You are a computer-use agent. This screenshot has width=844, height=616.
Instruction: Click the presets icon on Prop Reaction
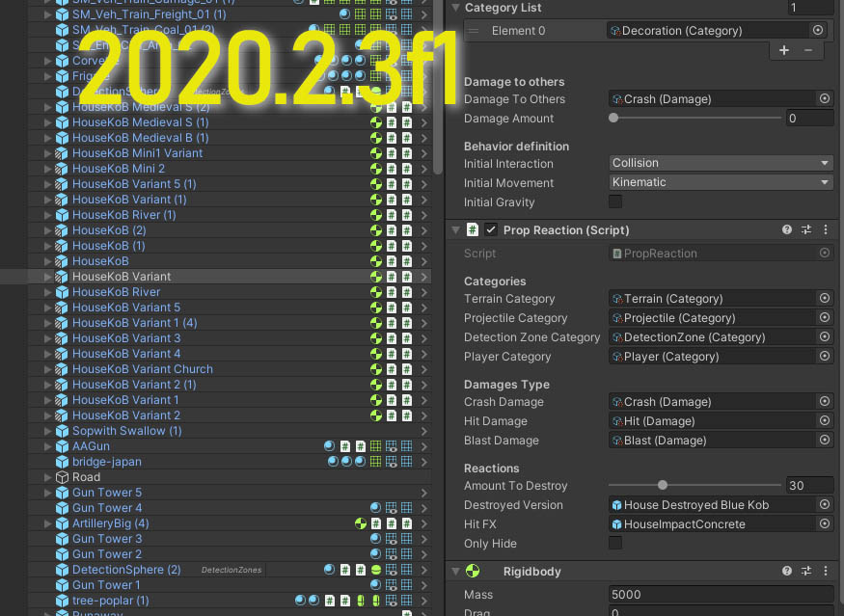tap(804, 229)
